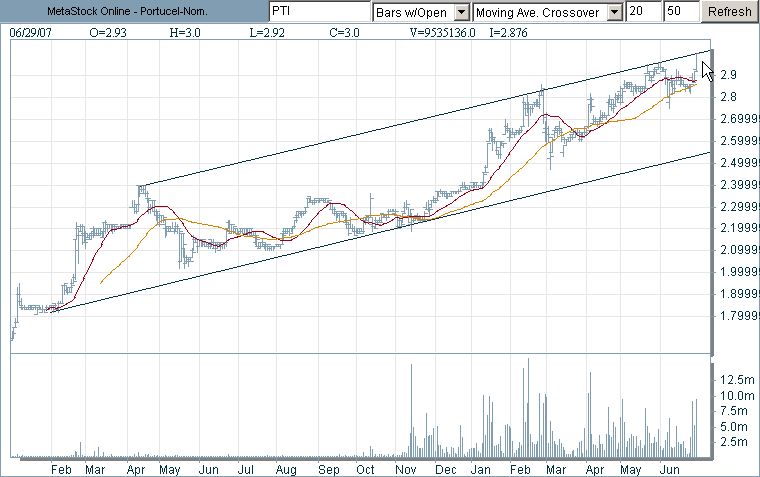Click the 12.5m volume axis label

735,380
